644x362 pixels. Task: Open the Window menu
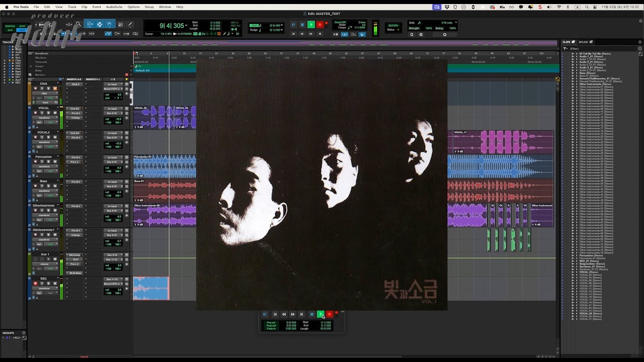165,7
